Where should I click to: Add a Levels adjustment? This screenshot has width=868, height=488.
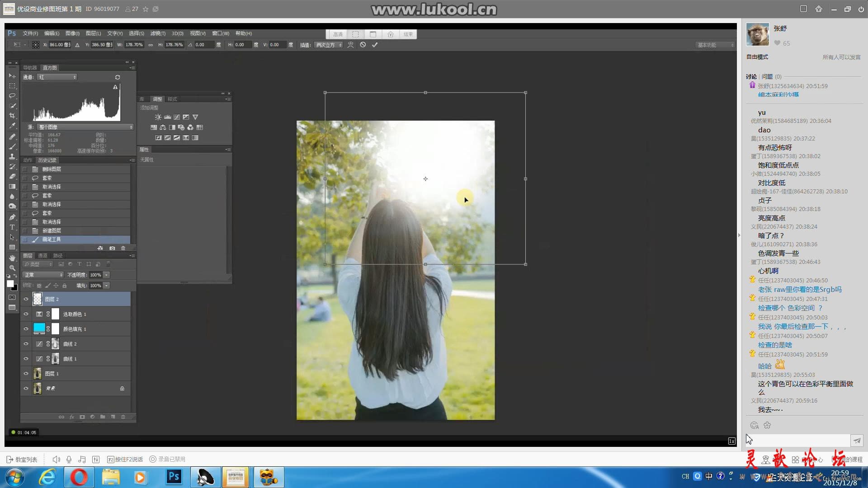coord(167,117)
